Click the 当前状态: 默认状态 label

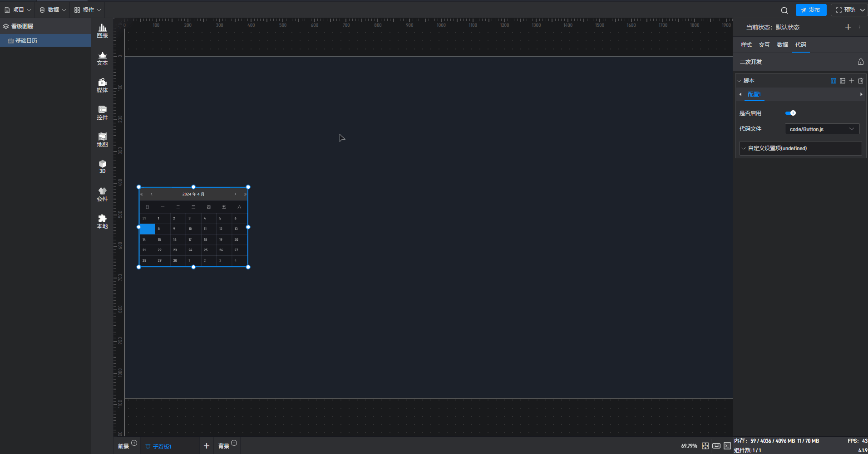[x=773, y=27]
